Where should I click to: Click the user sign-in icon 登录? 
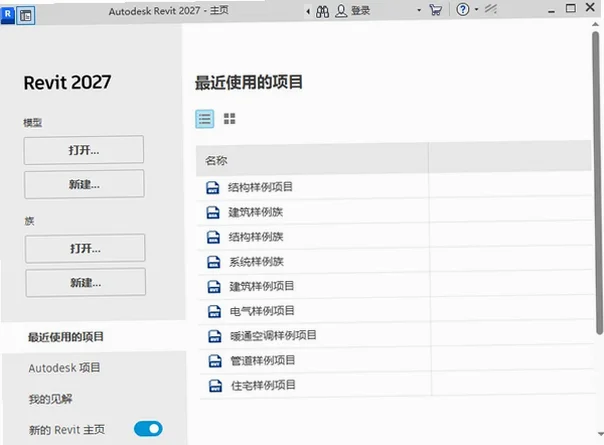tap(341, 11)
